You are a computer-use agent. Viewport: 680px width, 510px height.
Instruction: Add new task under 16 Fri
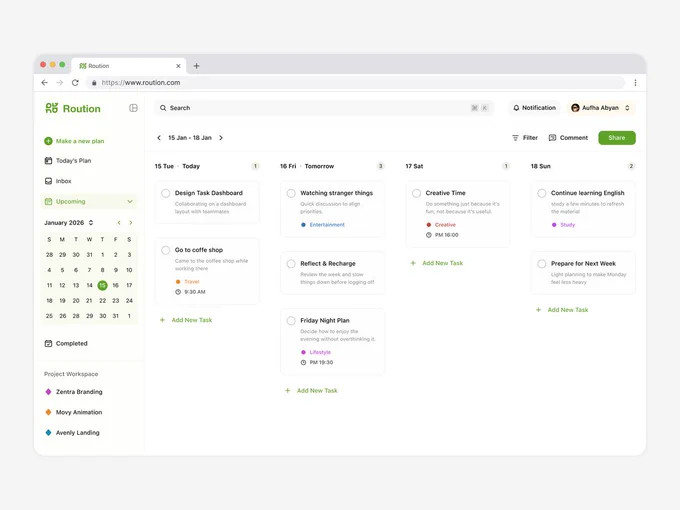[x=311, y=390]
